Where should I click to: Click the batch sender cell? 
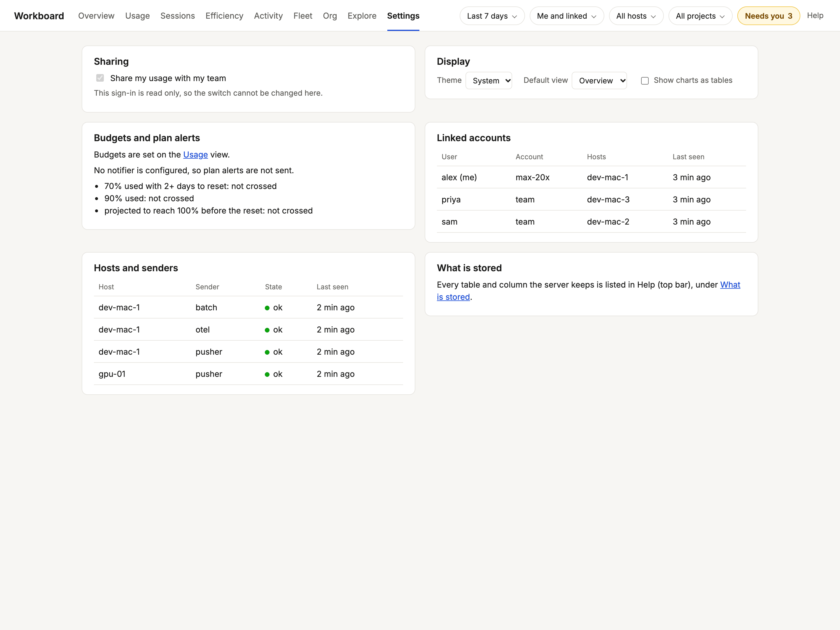coord(206,308)
